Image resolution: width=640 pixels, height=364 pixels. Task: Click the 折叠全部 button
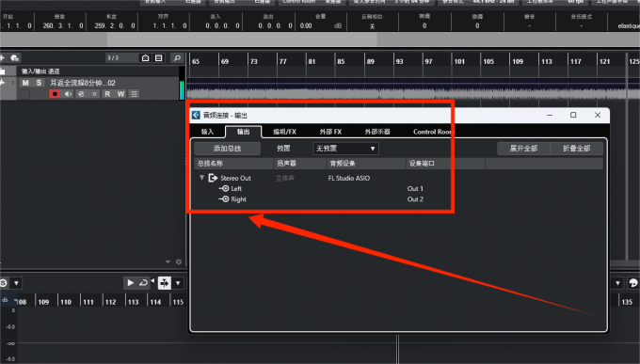coord(576,149)
